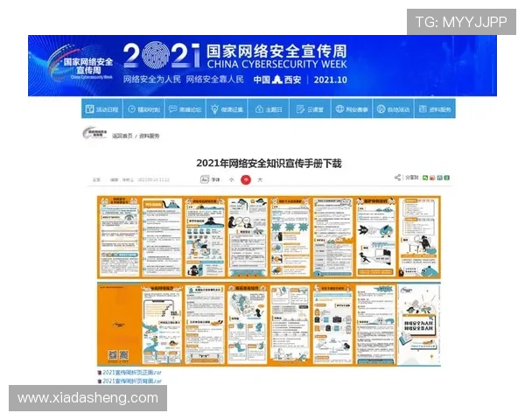
Task: Open the 云课堂 navigation item
Action: pos(310,108)
